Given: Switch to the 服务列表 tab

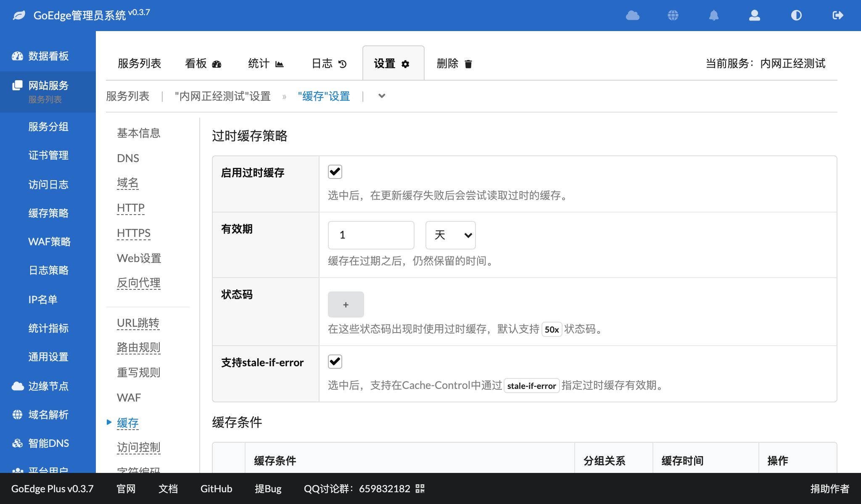Looking at the screenshot, I should click(x=140, y=63).
